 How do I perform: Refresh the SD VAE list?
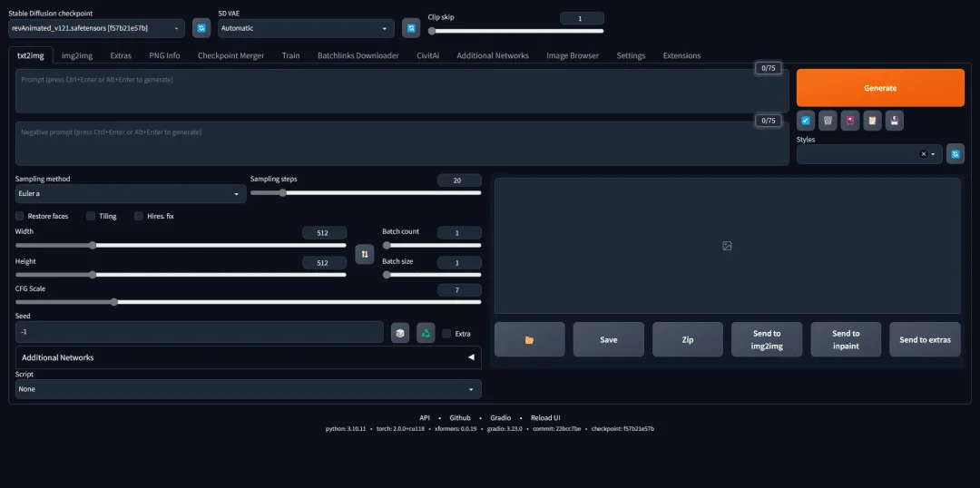click(411, 28)
